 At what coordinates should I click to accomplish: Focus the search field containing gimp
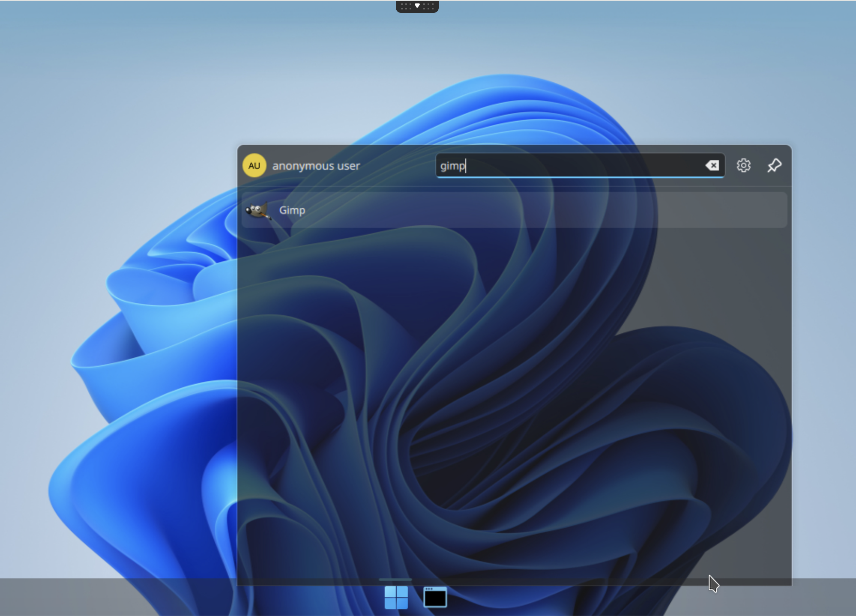click(x=580, y=165)
